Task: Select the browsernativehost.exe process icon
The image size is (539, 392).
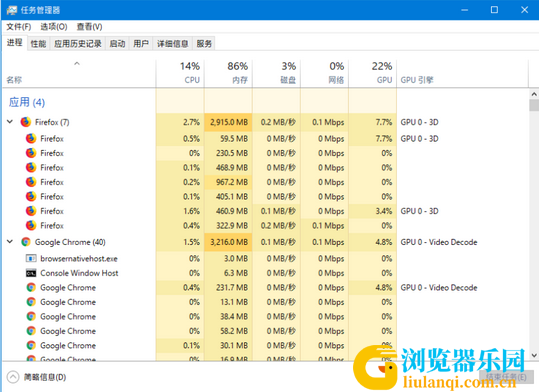Action: [x=31, y=258]
